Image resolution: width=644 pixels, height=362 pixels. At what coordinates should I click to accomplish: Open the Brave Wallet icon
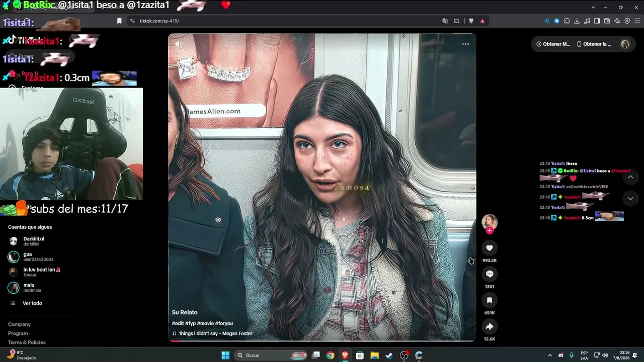(x=607, y=21)
